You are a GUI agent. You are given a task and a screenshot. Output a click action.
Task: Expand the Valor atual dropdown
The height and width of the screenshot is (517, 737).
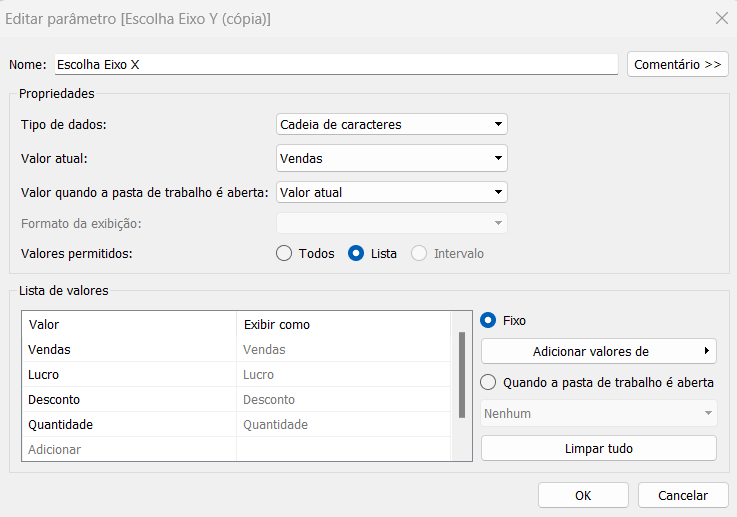click(x=392, y=158)
